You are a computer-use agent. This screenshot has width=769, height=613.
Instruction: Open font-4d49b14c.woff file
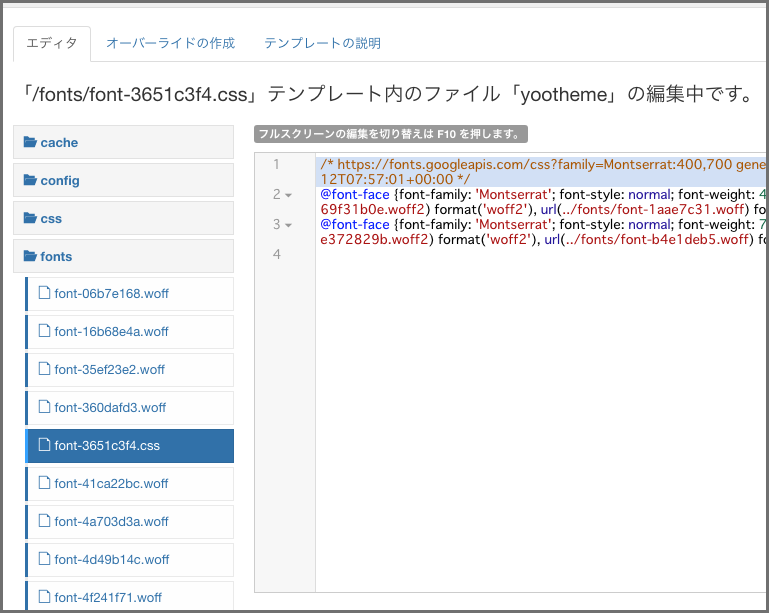112,560
